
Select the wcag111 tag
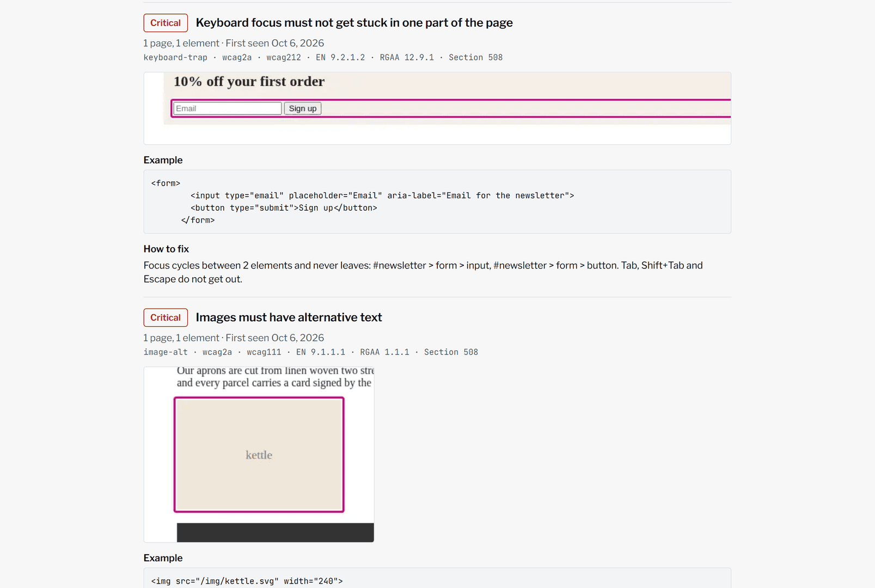coord(264,352)
